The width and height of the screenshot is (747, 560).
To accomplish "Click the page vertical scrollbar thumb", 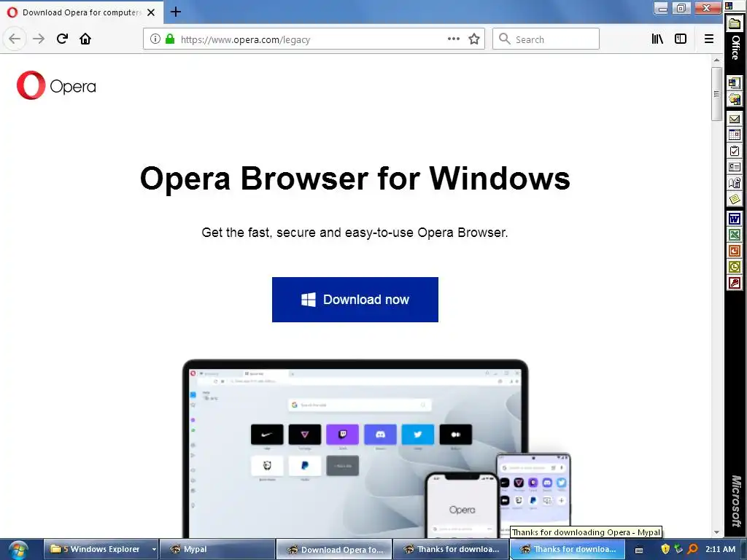I will tap(716, 94).
